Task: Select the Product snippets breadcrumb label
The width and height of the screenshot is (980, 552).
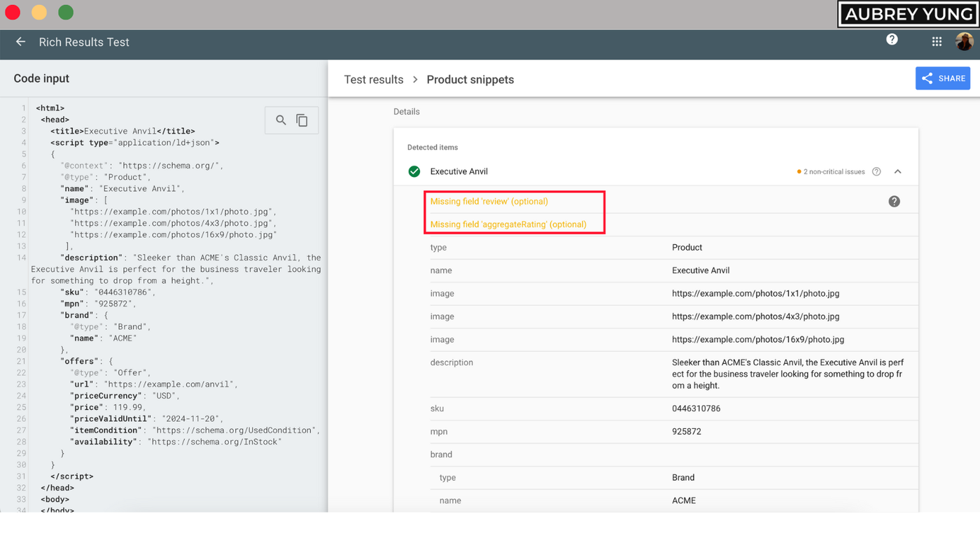Action: pos(470,79)
